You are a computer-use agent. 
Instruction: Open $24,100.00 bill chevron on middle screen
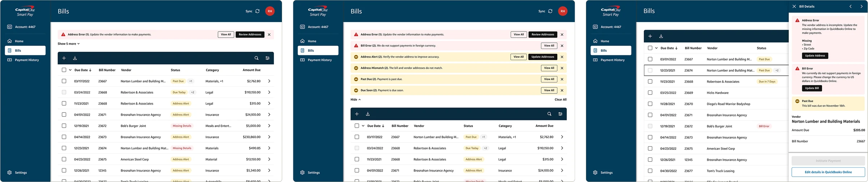tap(562, 170)
